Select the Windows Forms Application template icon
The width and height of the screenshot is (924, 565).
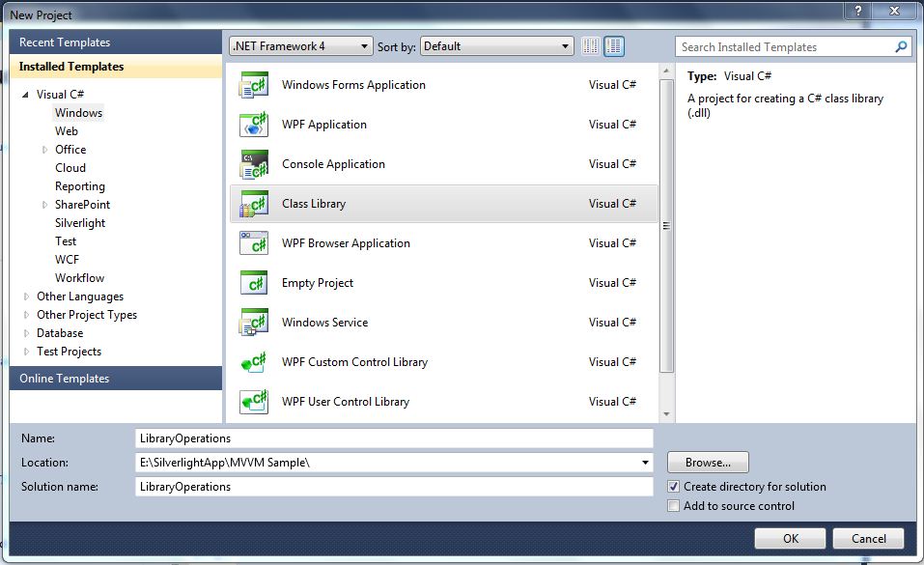click(x=254, y=85)
